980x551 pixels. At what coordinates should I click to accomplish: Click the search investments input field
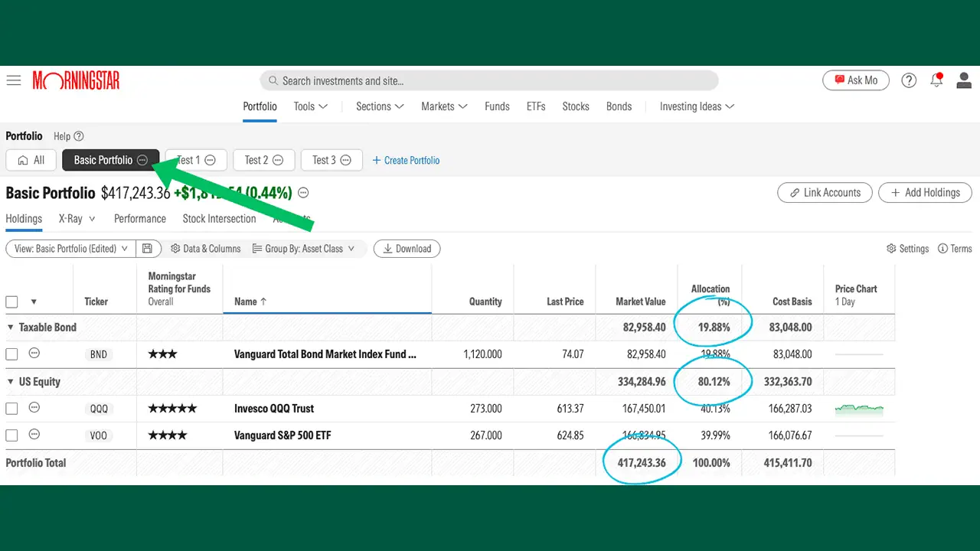489,80
